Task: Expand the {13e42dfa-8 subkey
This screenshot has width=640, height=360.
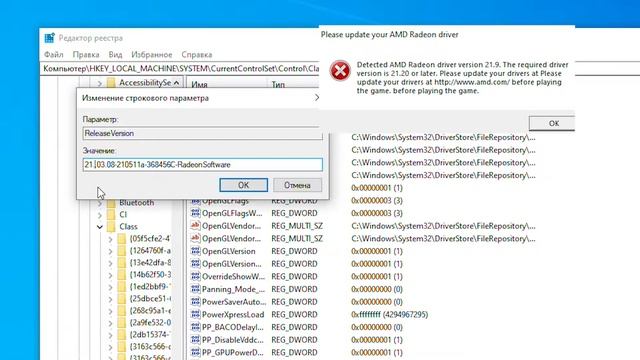Action: (111, 263)
